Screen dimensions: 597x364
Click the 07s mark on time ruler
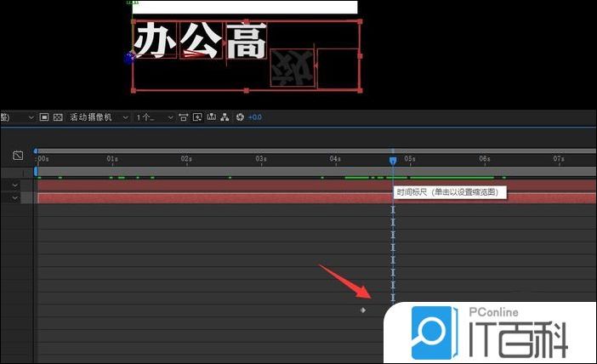tap(559, 159)
